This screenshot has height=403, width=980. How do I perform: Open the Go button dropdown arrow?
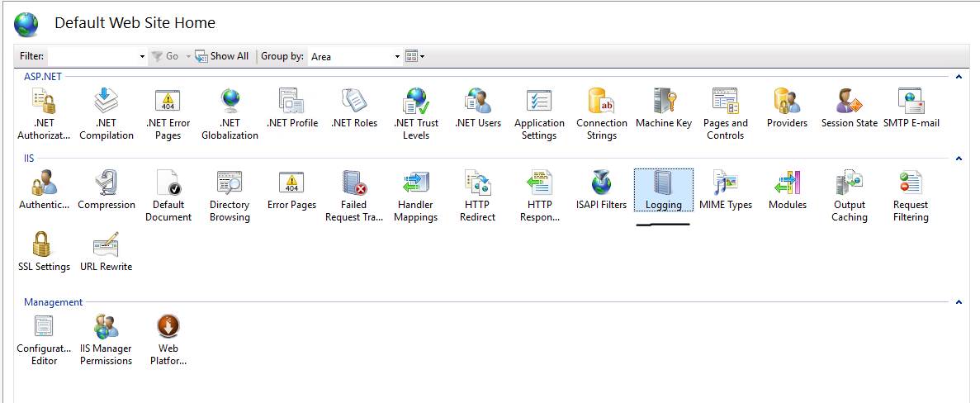[x=188, y=57]
